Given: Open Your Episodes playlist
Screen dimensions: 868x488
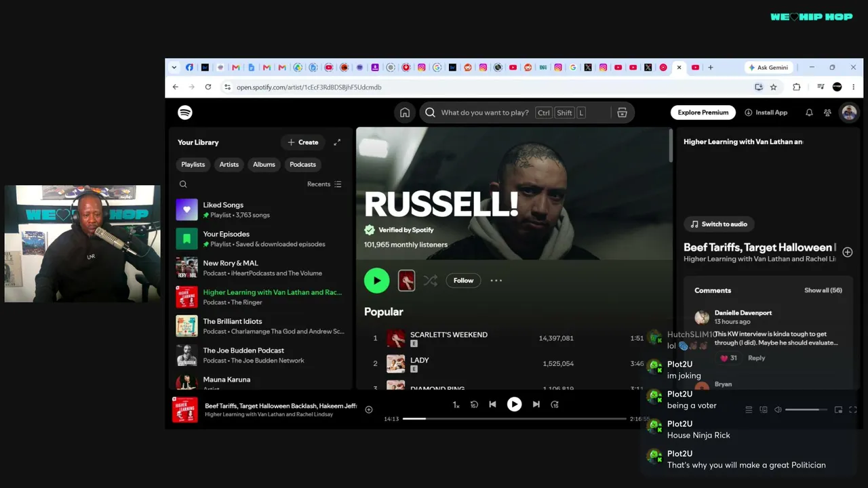Looking at the screenshot, I should point(260,239).
